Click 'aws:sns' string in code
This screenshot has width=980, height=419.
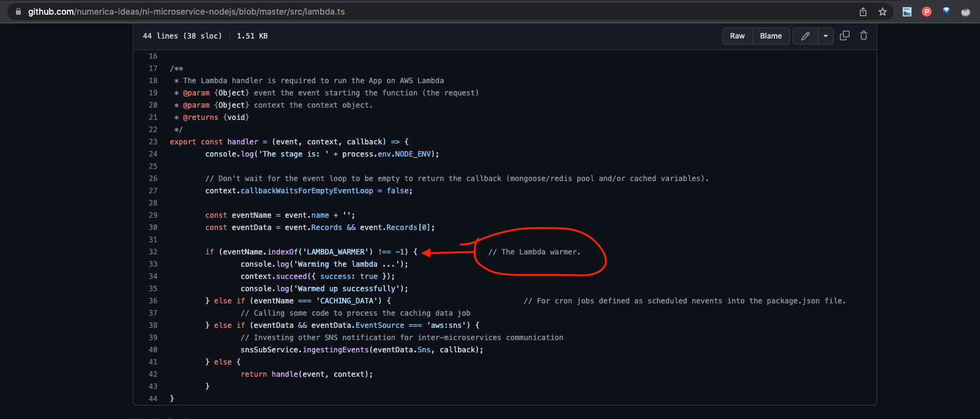pyautogui.click(x=446, y=325)
